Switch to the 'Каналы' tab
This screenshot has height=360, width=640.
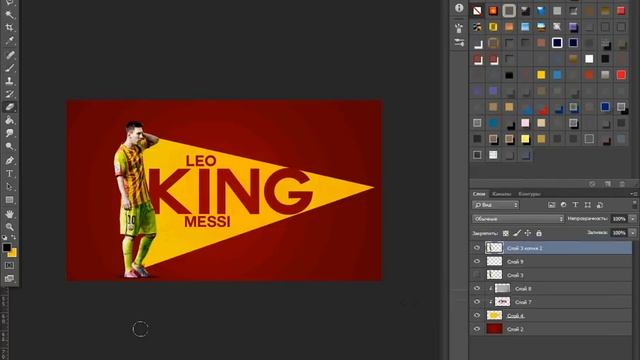502,194
